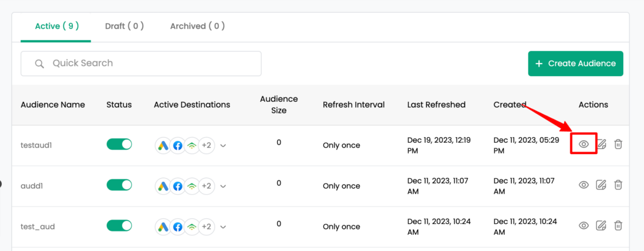Image resolution: width=644 pixels, height=251 pixels.
Task: Click the Status column header
Action: [x=119, y=105]
